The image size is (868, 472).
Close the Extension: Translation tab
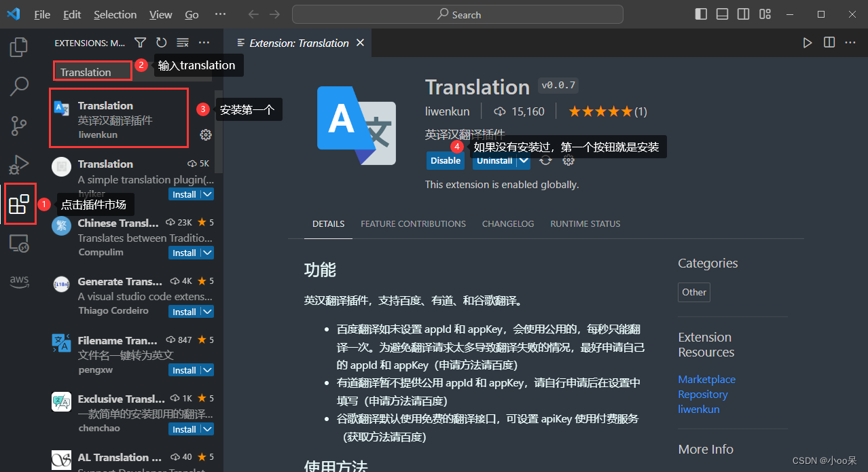360,43
